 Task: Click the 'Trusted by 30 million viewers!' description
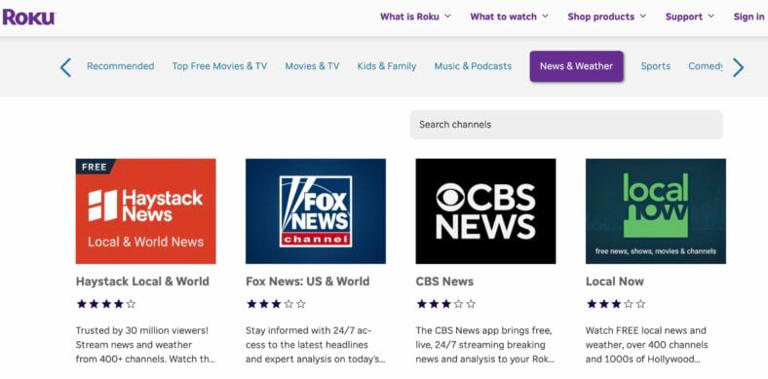pyautogui.click(x=145, y=345)
